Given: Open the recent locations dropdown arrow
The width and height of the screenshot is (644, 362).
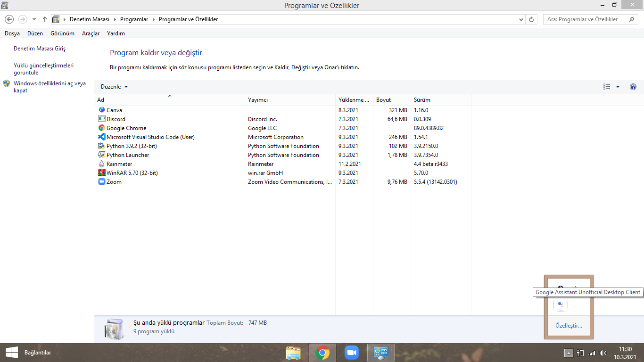Looking at the screenshot, I should pyautogui.click(x=34, y=19).
